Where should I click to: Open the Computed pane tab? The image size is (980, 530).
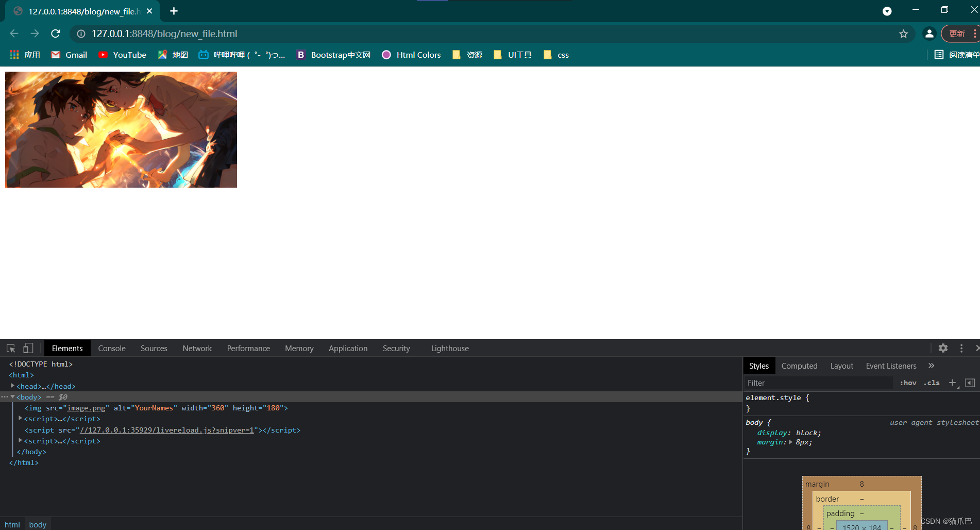pos(799,366)
